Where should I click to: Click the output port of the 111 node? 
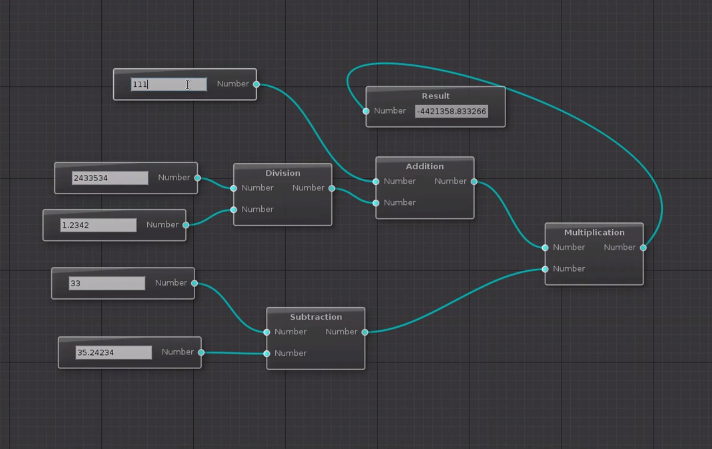coord(257,84)
